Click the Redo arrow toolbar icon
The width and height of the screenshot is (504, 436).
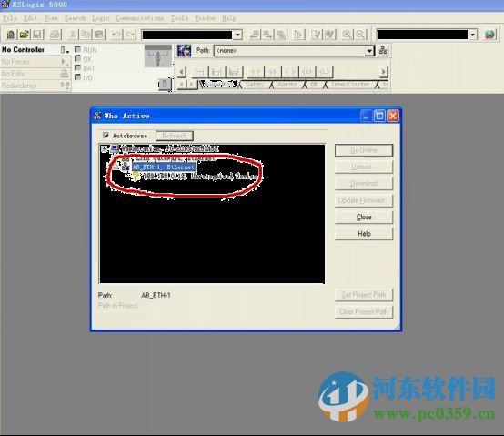point(130,35)
